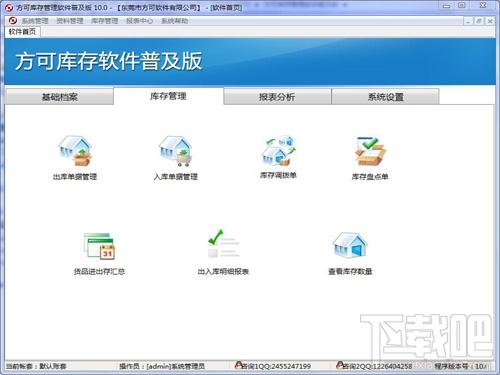
Task: Click 咨询2QQ:1226404258 status link
Action: [x=377, y=366]
